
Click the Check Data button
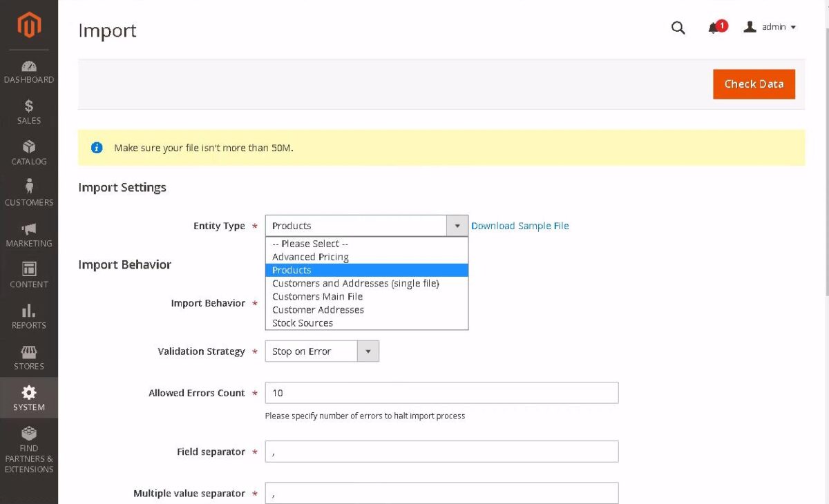(x=754, y=84)
